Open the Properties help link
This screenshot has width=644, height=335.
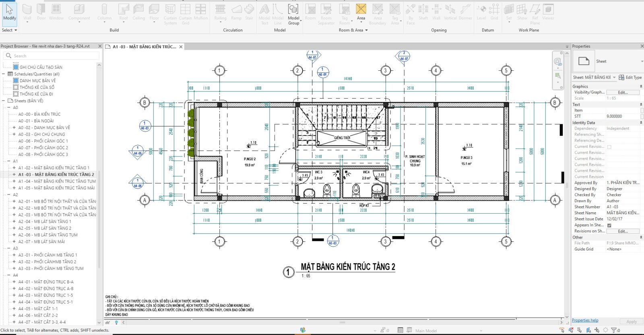585,321
